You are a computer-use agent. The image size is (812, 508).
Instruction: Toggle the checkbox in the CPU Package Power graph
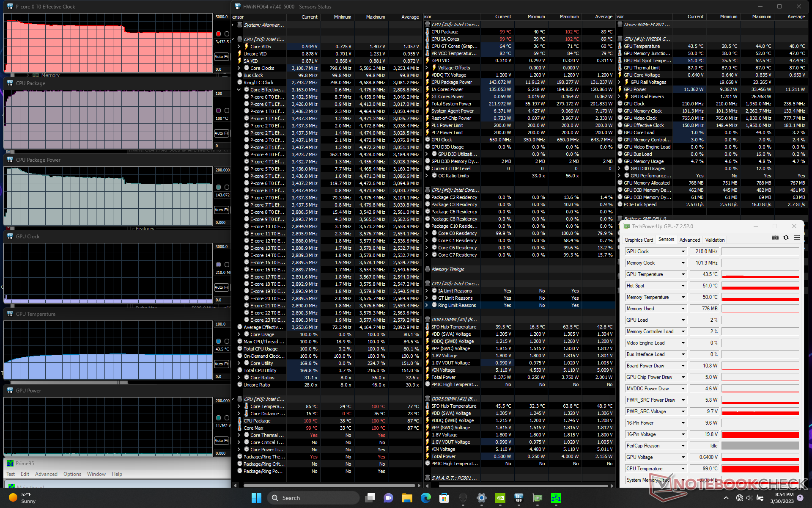click(x=227, y=187)
